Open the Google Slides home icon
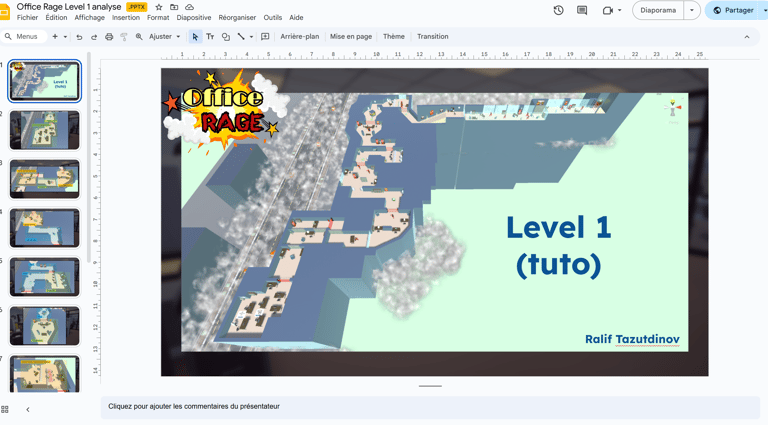The height and width of the screenshot is (425, 768). pos(4,11)
